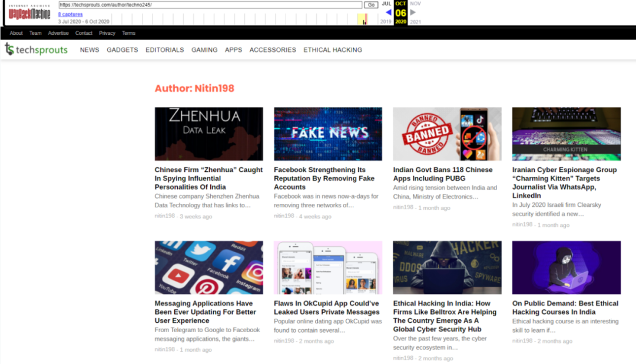
Task: Go to previous capture with blue left arrow
Action: tap(388, 12)
